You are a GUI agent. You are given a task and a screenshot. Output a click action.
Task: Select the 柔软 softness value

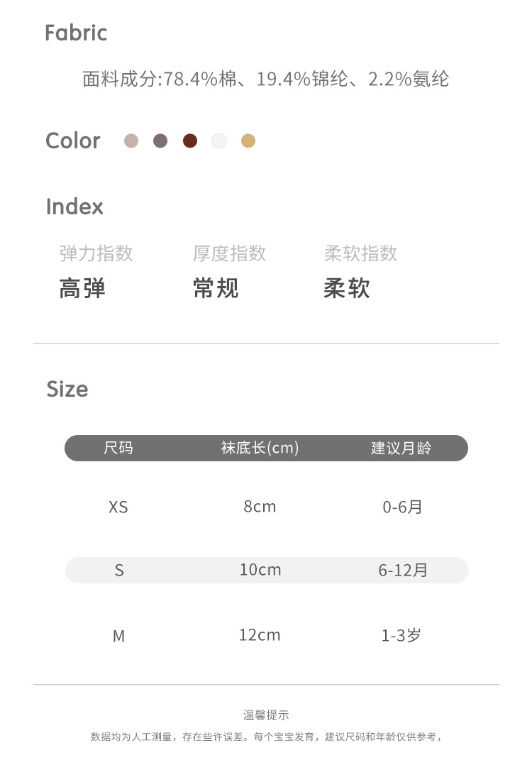click(347, 289)
